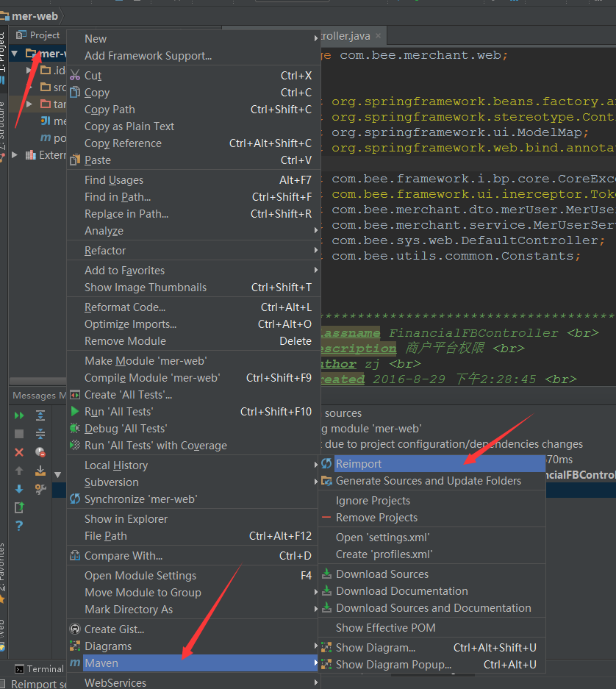Viewport: 616px width, 689px height.
Task: Click the gray up arrow previous message icon
Action: point(19,471)
